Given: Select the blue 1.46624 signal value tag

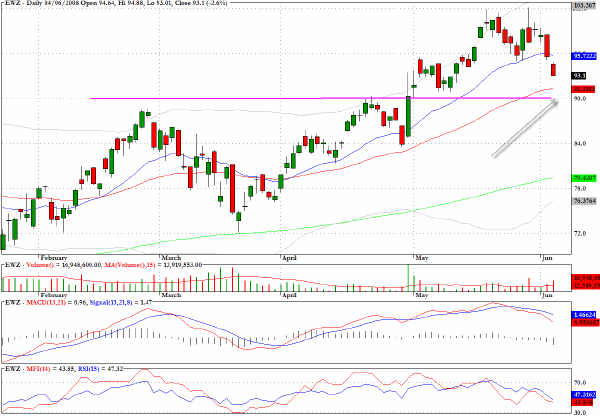Looking at the screenshot, I should pyautogui.click(x=584, y=315).
